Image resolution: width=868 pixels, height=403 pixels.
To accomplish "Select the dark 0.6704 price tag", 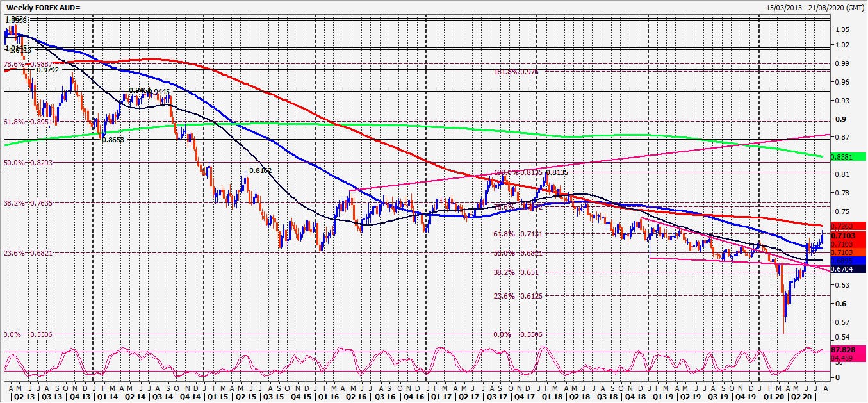I will coord(848,269).
